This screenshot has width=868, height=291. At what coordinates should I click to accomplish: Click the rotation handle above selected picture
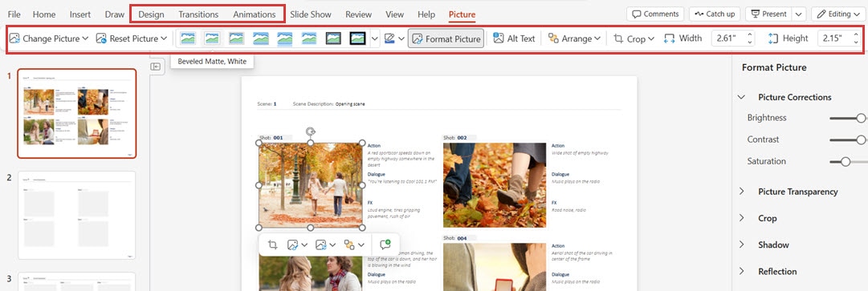tap(311, 131)
